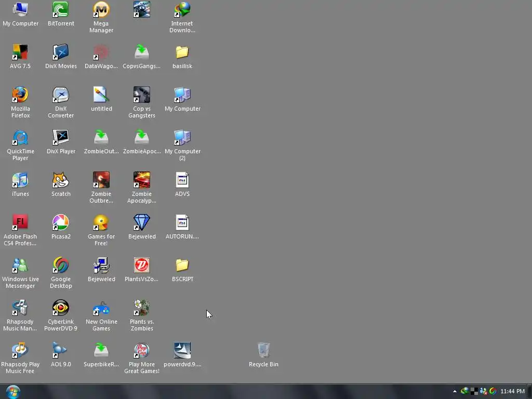Viewport: 532px width, 399px height.
Task: Select the DataWagon shortcut icon
Action: pyautogui.click(x=101, y=56)
